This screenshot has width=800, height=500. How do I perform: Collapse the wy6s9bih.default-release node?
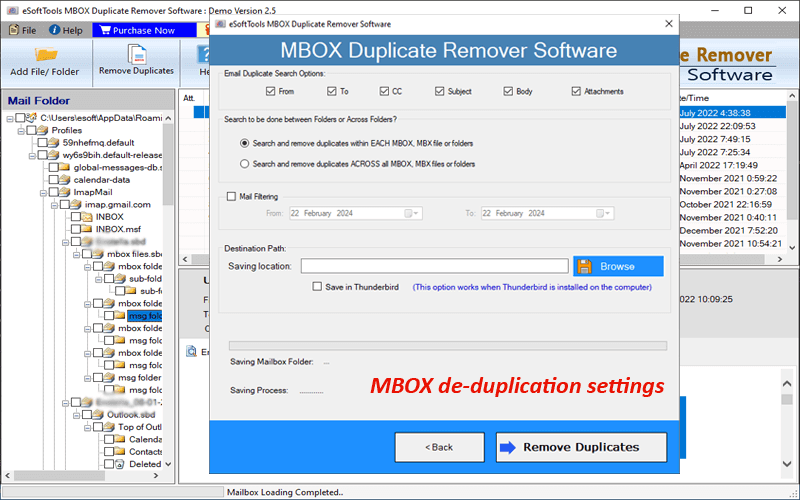click(x=32, y=155)
